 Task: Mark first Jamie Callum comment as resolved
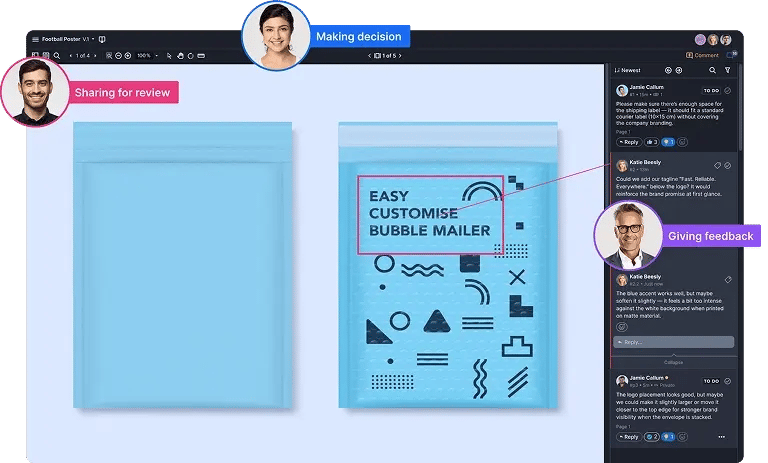pos(728,91)
